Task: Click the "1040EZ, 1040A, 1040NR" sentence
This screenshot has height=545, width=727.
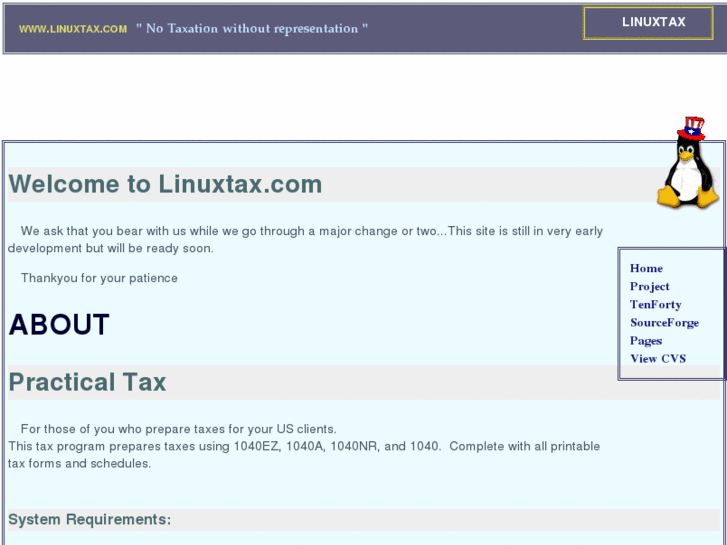Action: (x=304, y=446)
